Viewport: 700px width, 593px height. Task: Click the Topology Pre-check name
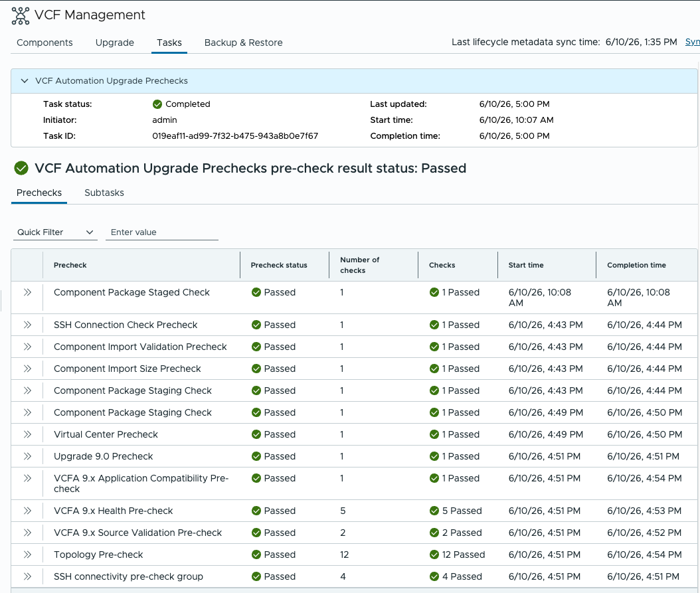98,554
